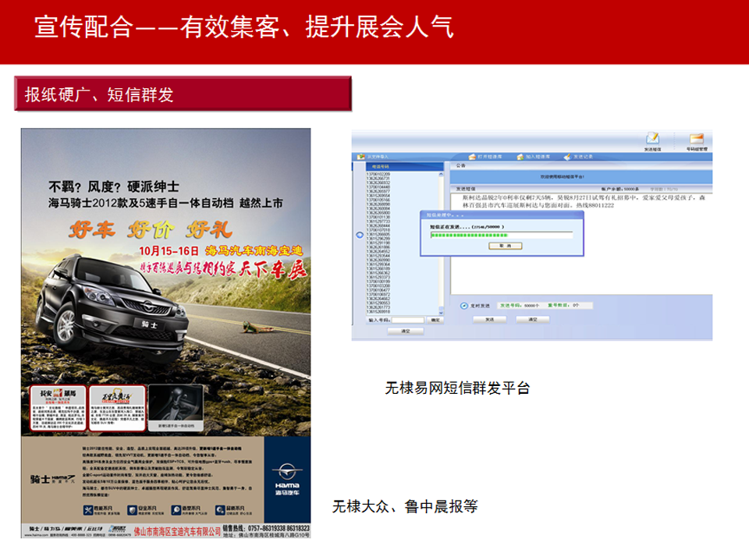Click the 从文件导入 import icon
Image resolution: width=749 pixels, height=560 pixels.
[361, 157]
